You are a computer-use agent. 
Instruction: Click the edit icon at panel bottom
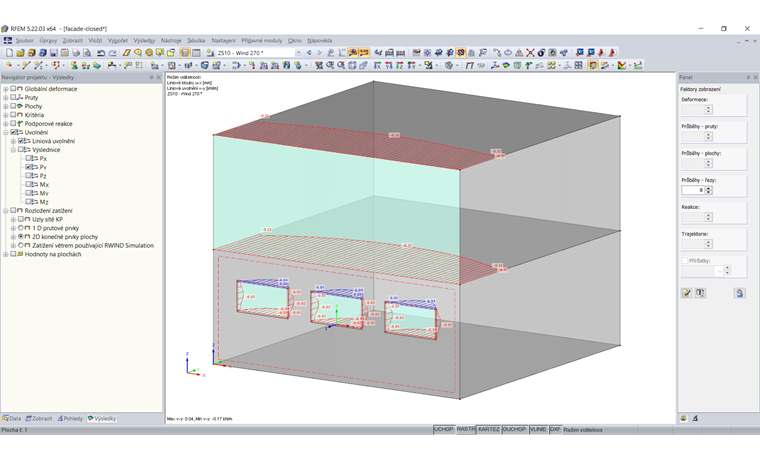click(686, 293)
